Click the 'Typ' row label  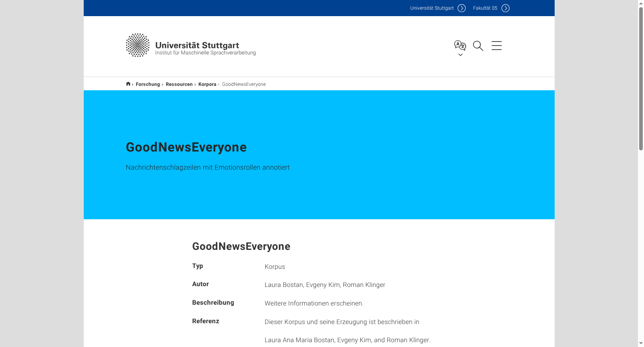[x=198, y=266]
